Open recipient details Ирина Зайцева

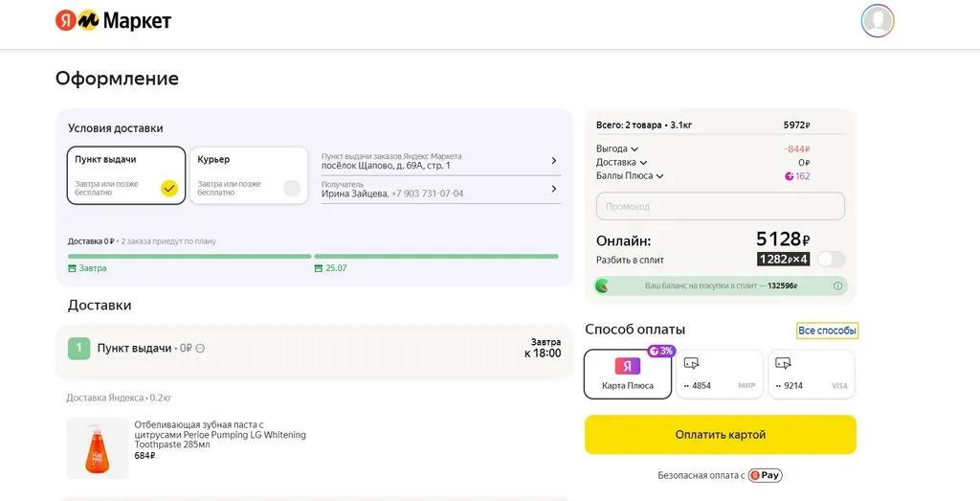(x=440, y=189)
